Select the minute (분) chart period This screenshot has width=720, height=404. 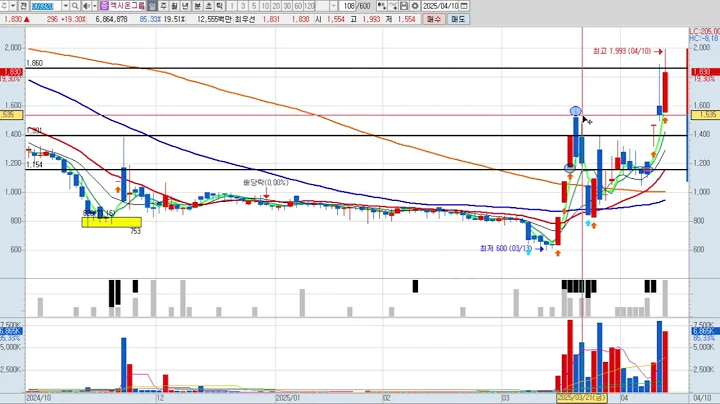(197, 6)
